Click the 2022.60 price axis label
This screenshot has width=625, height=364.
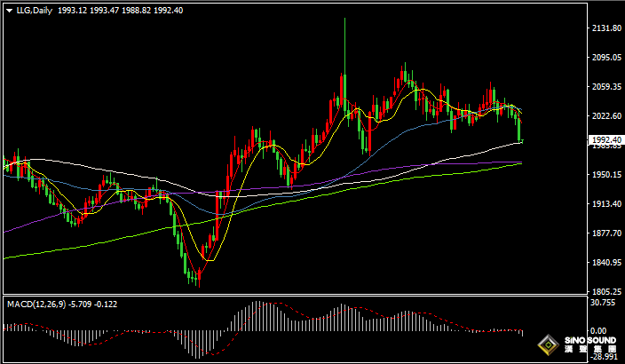(x=607, y=116)
